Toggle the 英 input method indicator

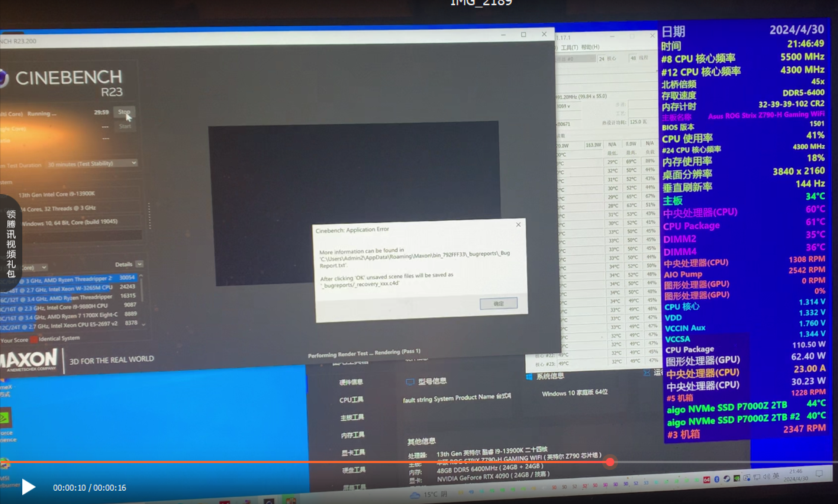click(x=776, y=476)
